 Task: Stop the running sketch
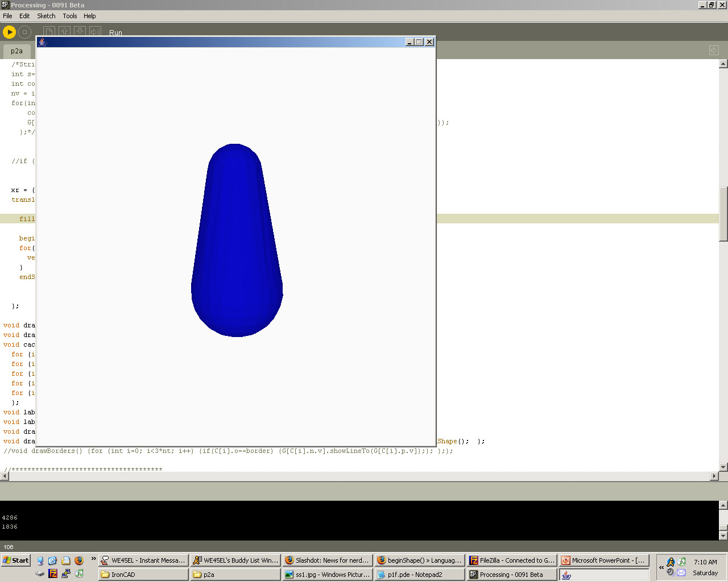[x=24, y=32]
